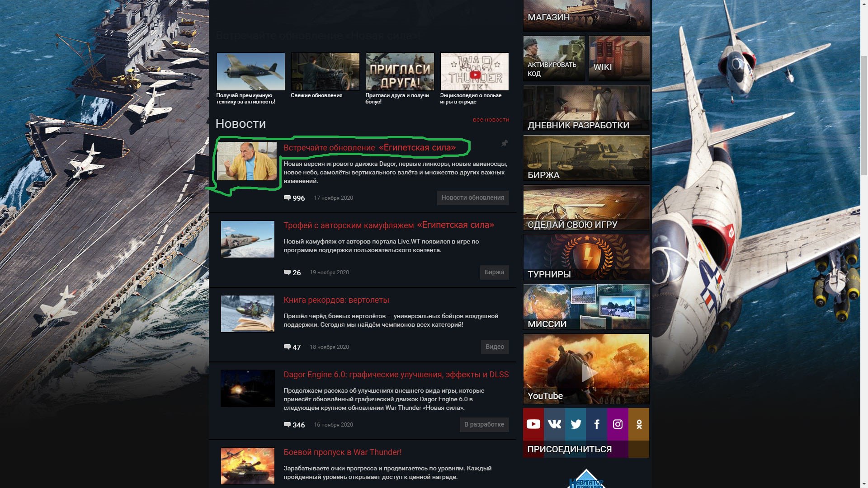The height and width of the screenshot is (488, 868).
Task: Open the premium vehicle airplane thumbnail
Action: click(x=251, y=71)
